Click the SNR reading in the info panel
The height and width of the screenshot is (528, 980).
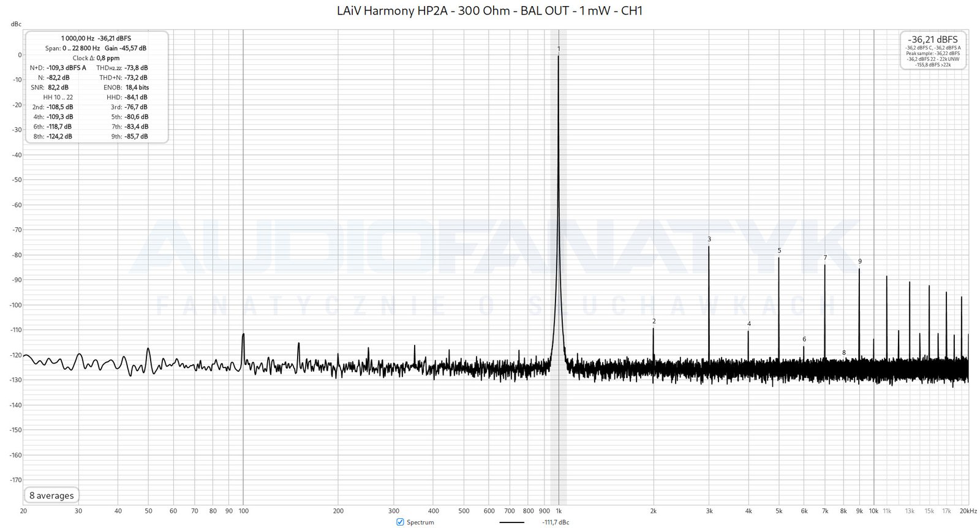point(58,88)
